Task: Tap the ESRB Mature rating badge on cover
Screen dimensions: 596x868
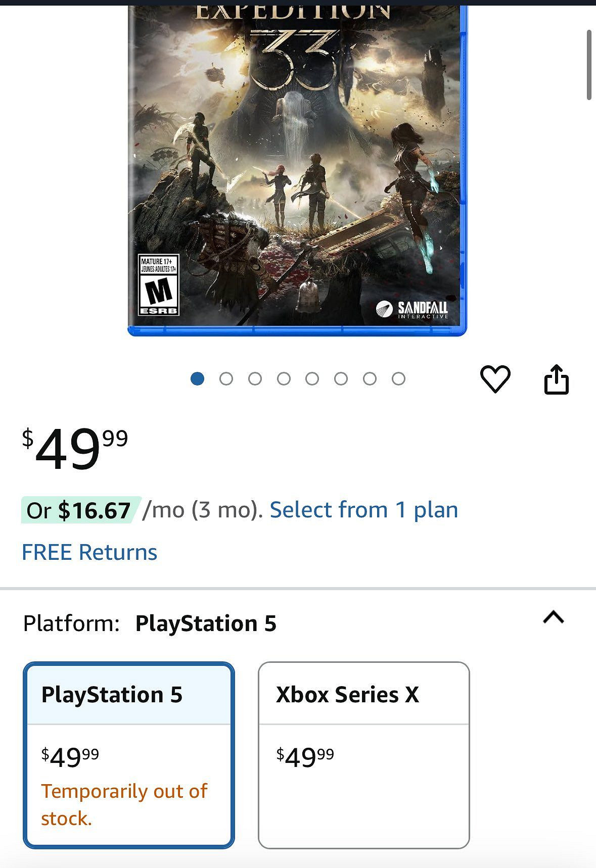Action: click(158, 285)
